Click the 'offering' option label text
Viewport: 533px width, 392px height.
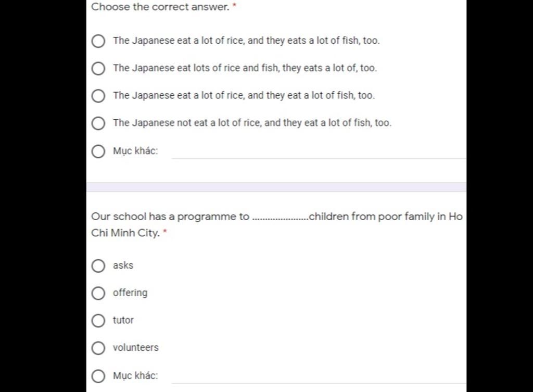130,293
